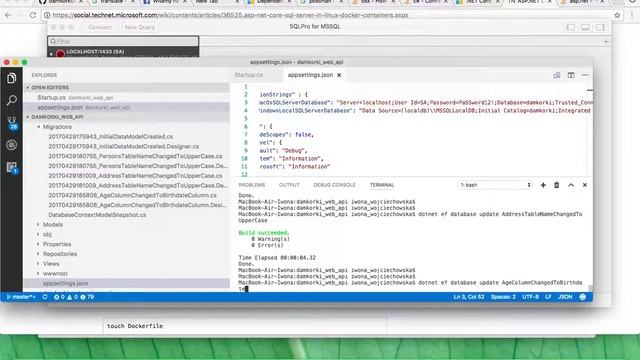Select the Terminal panel tab
This screenshot has width=640, height=360.
point(382,185)
